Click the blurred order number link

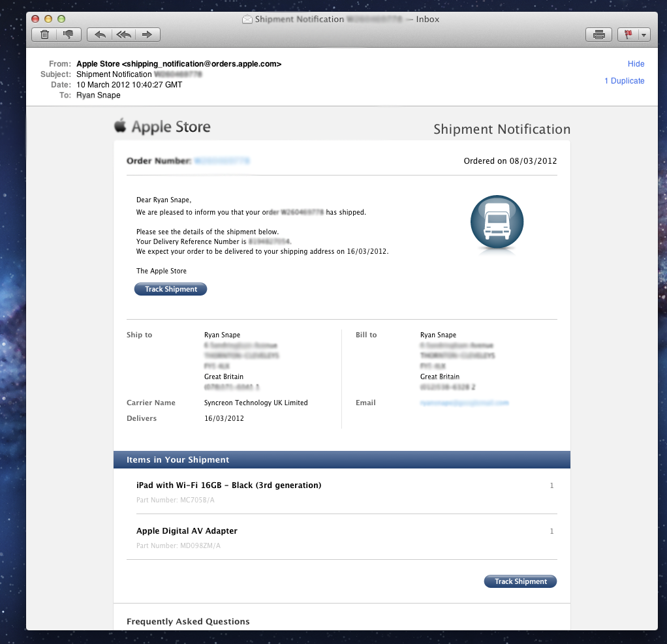pos(222,161)
